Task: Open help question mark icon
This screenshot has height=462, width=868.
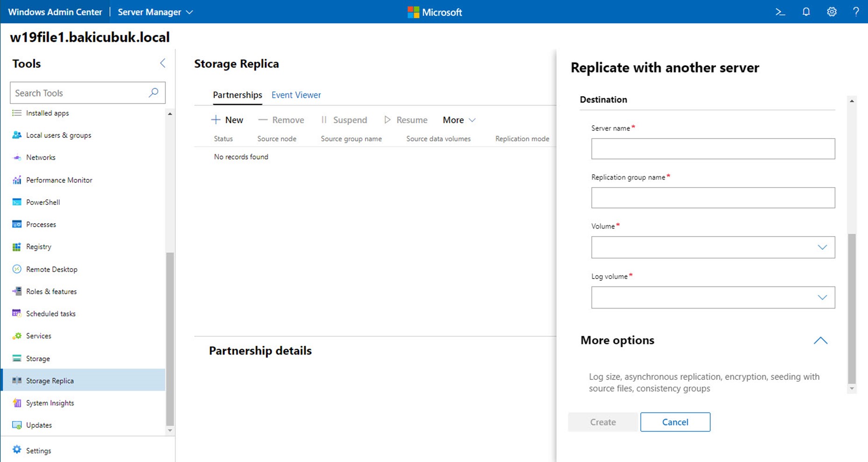Action: [856, 12]
